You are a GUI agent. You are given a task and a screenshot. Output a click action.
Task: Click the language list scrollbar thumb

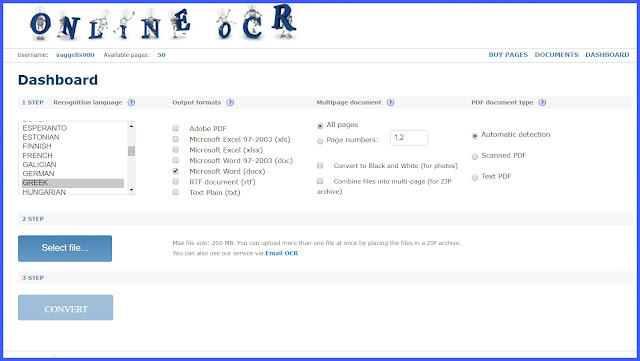click(x=131, y=151)
